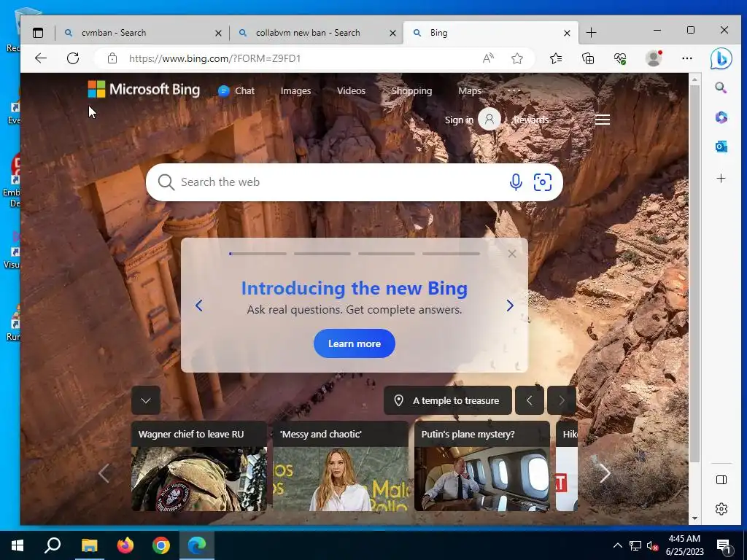Open the Collections icon in toolbar

pyautogui.click(x=588, y=58)
